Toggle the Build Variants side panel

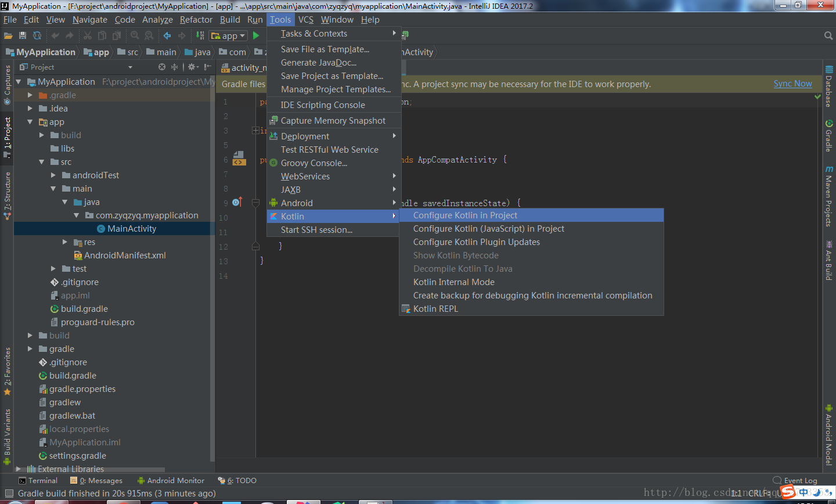[x=7, y=437]
